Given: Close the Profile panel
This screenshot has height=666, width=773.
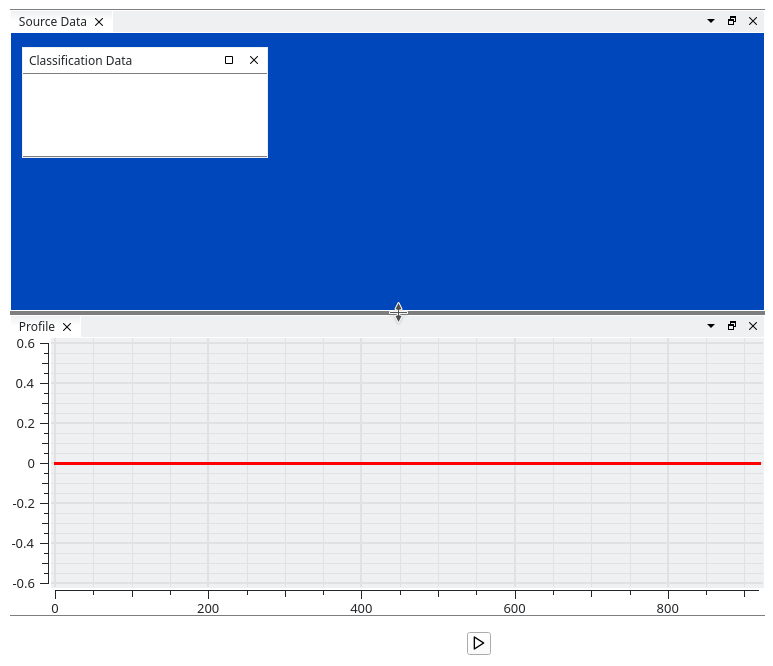Looking at the screenshot, I should (x=753, y=326).
